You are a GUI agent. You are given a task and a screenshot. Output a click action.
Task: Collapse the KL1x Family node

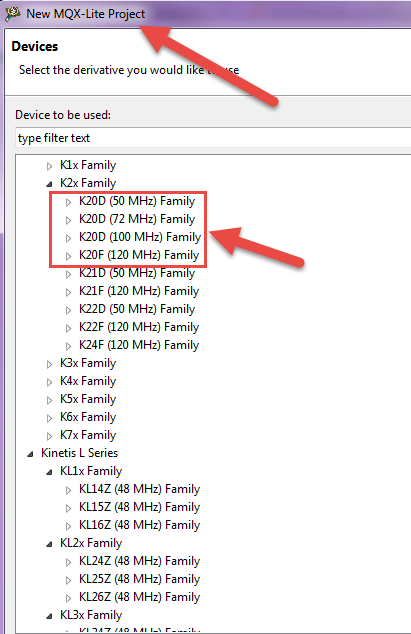tap(49, 472)
